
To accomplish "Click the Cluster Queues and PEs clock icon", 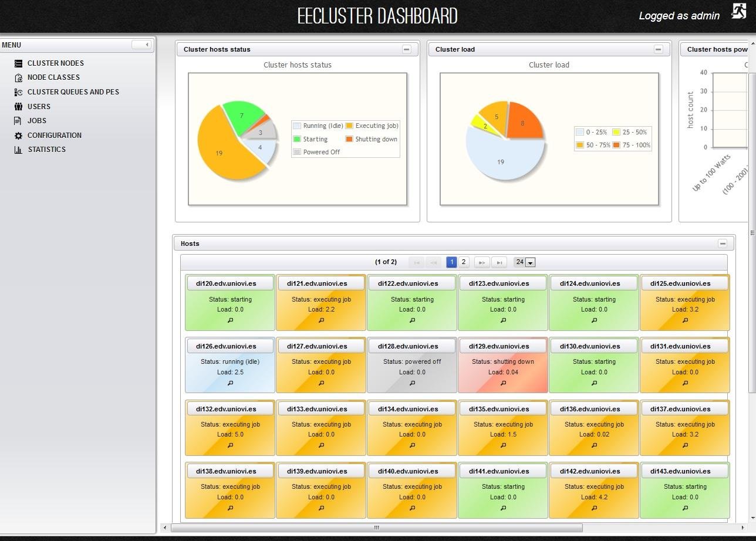I will pyautogui.click(x=19, y=92).
